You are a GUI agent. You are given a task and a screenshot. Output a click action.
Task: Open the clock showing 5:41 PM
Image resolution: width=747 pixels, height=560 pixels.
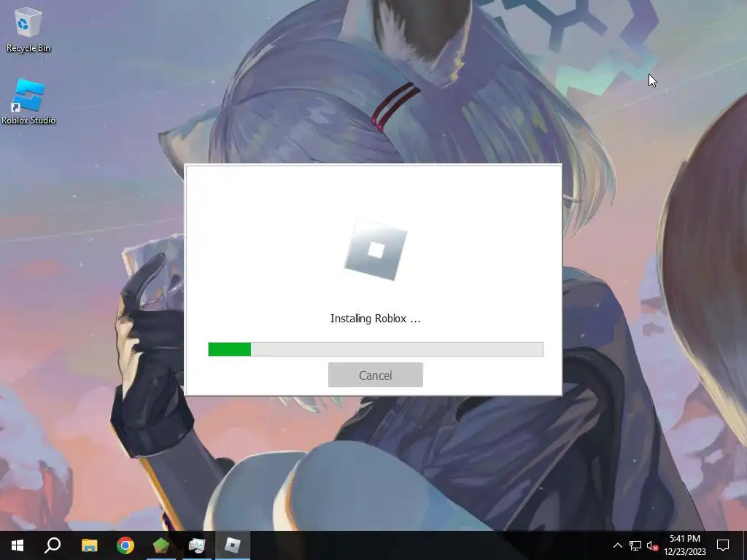click(685, 545)
